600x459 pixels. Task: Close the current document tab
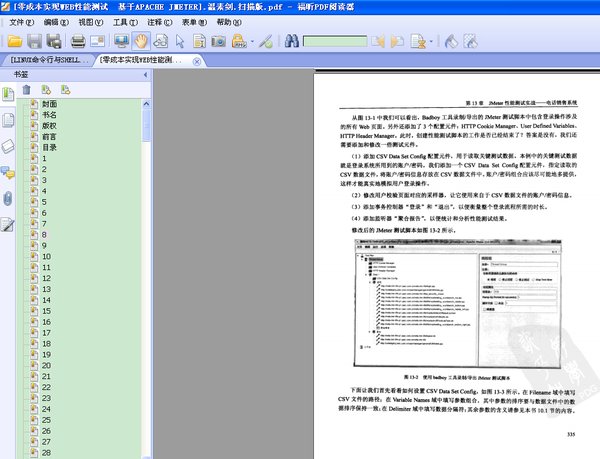pos(194,61)
